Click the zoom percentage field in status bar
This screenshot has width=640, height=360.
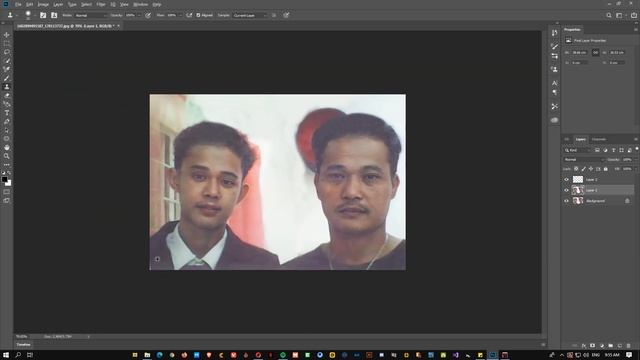coord(22,337)
